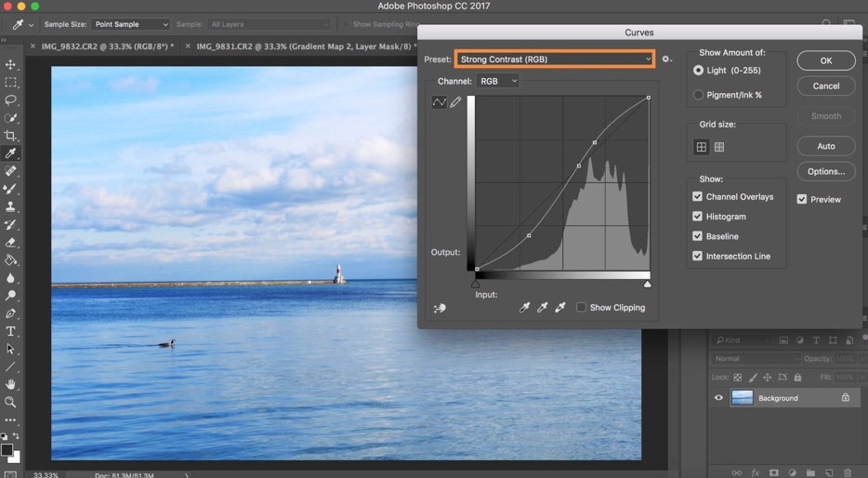Open Options... in Curves dialog
The image size is (868, 478).
click(826, 171)
